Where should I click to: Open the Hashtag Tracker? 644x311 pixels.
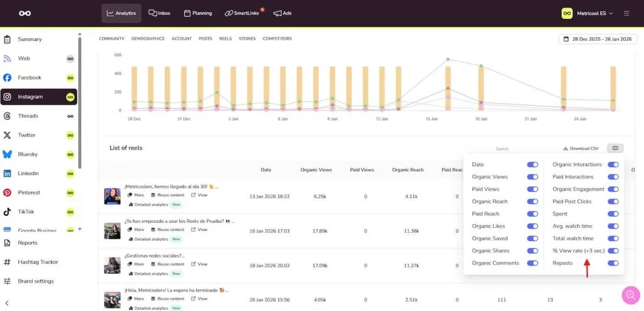point(38,262)
